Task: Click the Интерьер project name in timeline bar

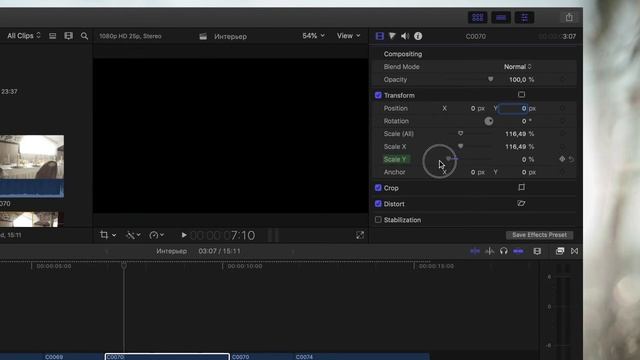Action: (x=171, y=251)
